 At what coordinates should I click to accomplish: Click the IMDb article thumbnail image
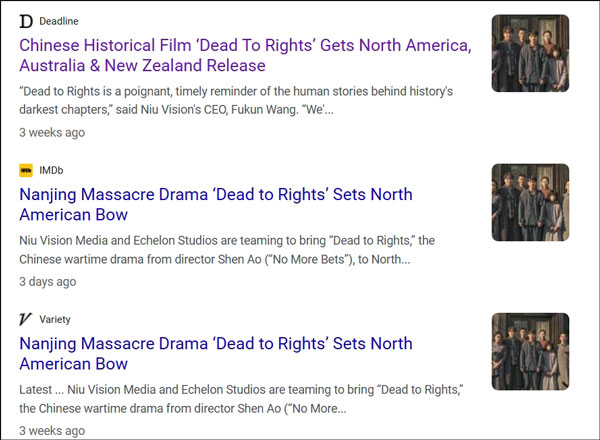point(530,202)
